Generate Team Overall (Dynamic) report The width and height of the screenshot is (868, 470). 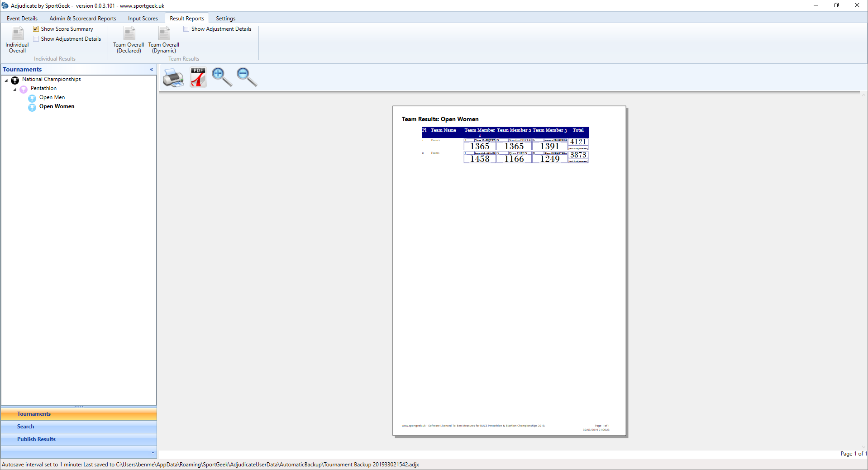[x=164, y=40]
